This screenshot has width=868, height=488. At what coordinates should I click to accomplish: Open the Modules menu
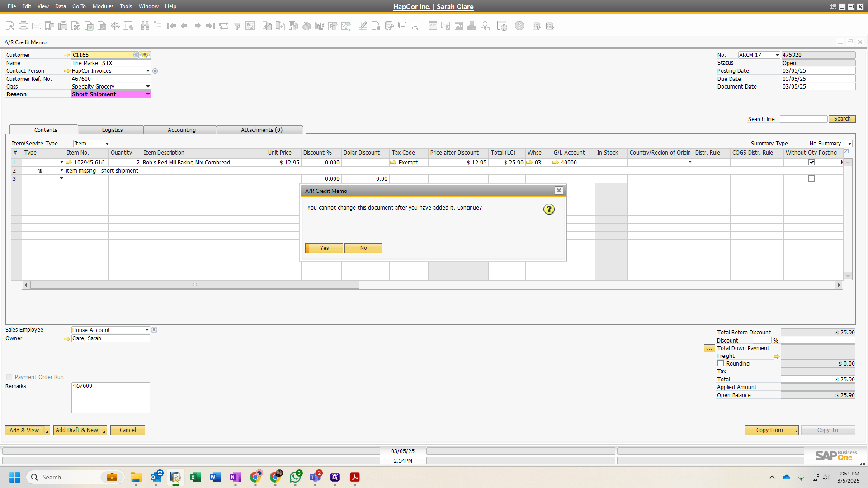pos(103,6)
